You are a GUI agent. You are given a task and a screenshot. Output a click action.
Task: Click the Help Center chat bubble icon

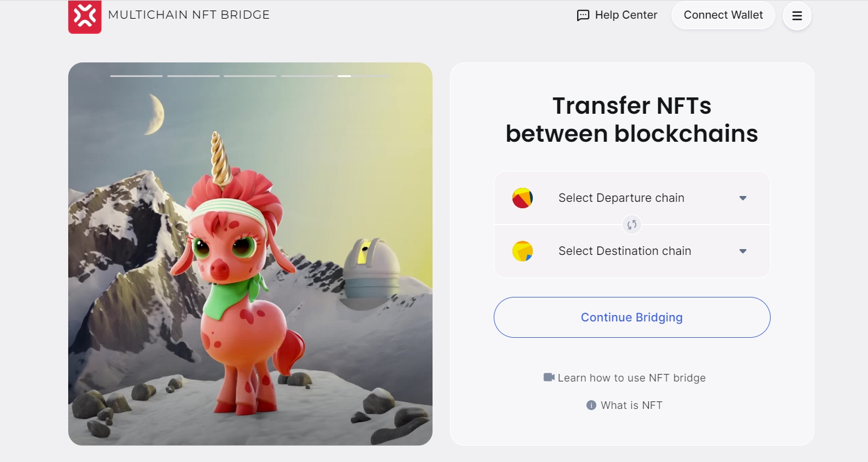(x=583, y=16)
